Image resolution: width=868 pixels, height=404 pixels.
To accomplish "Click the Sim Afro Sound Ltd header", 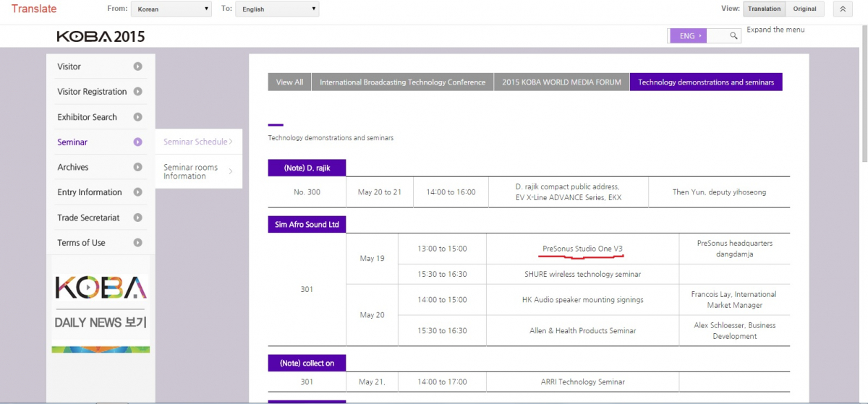I will (x=307, y=225).
